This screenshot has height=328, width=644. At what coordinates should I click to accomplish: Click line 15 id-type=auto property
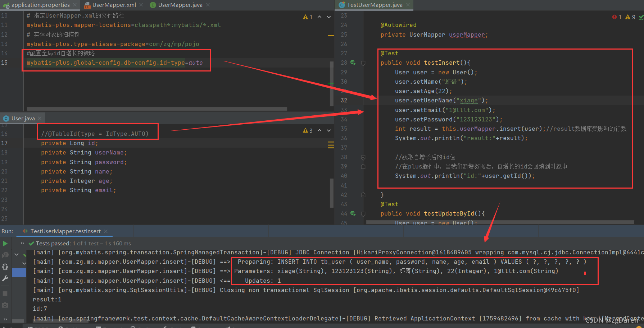tap(114, 63)
